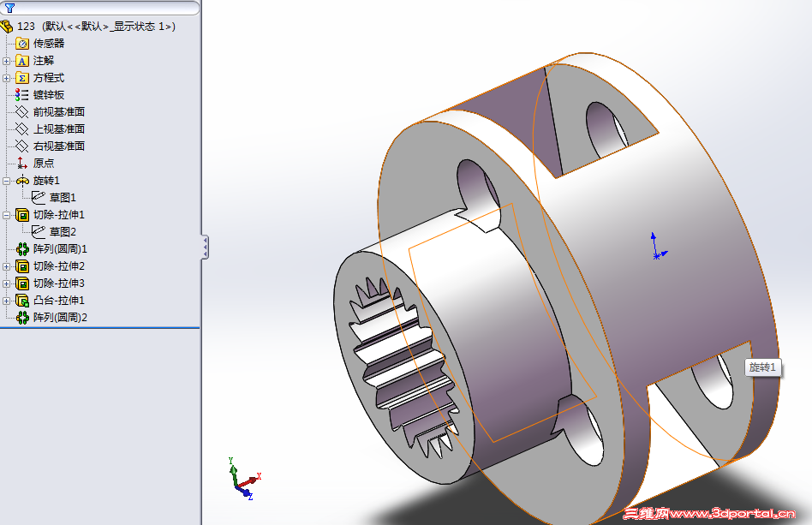Viewport: 812px width, 525px height.
Task: Click the 切除-拉伸3 cut-extrude icon
Action: tap(22, 283)
